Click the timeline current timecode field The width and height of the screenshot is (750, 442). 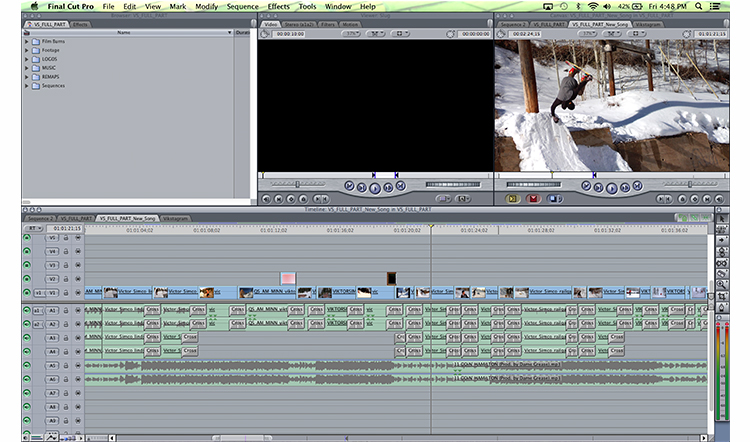coord(66,228)
